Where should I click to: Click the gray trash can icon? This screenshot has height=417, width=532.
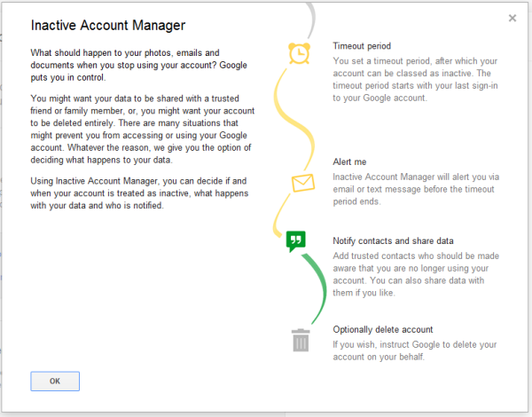coord(301,340)
